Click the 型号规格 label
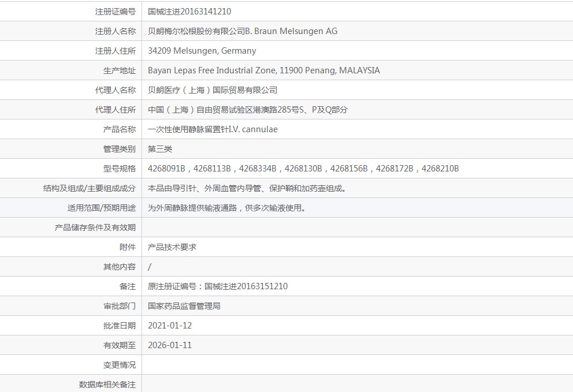The height and width of the screenshot is (392, 573). pos(120,169)
